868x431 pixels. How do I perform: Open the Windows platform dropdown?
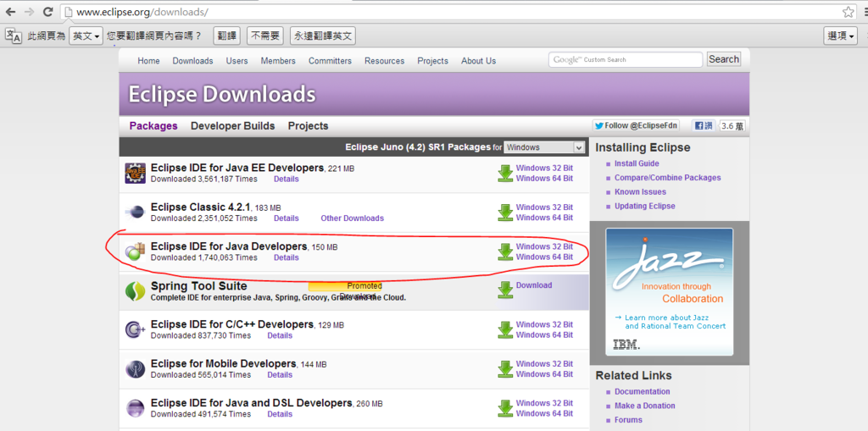544,147
